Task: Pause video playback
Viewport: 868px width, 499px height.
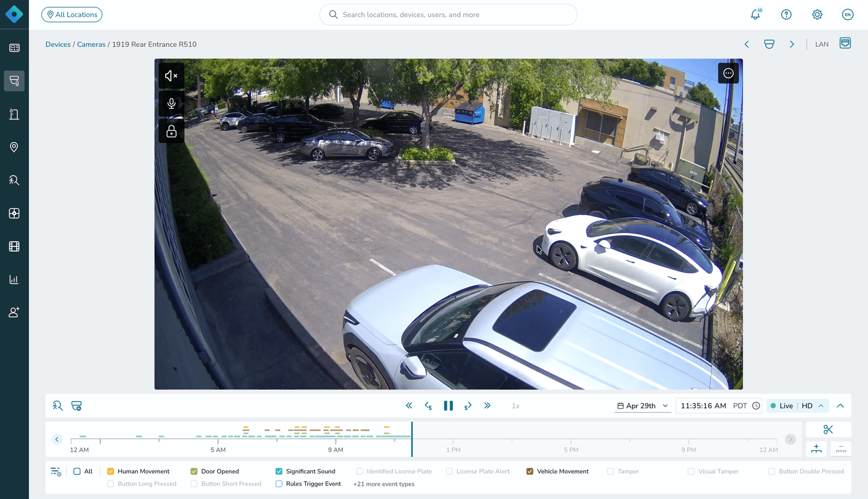Action: pos(448,406)
